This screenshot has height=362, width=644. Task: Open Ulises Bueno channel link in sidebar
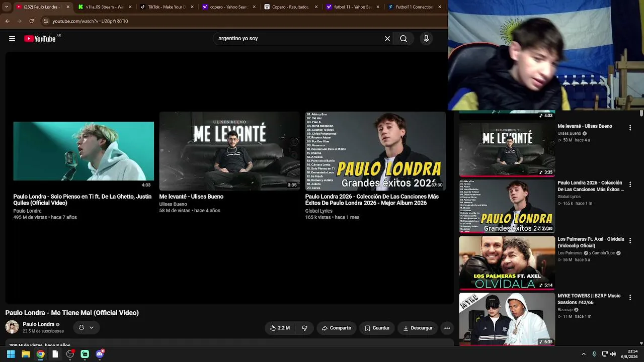[569, 133]
